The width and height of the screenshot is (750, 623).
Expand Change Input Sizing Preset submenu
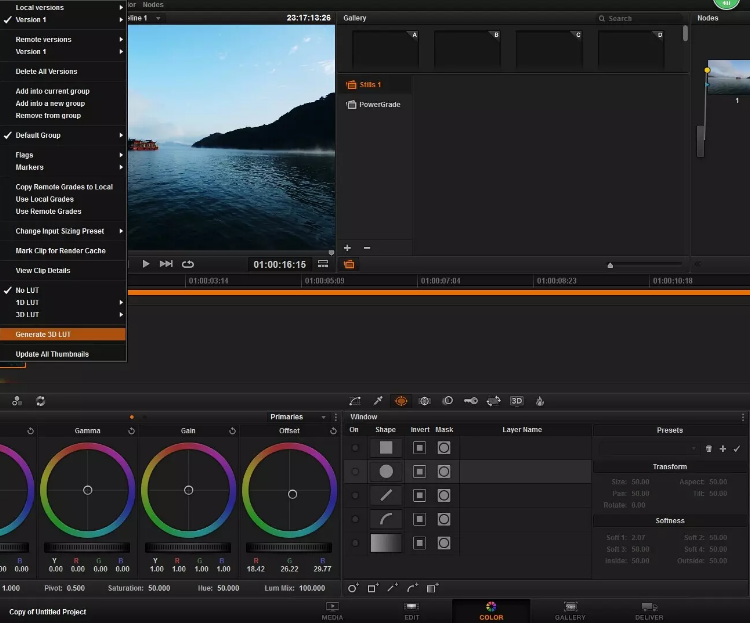63,231
